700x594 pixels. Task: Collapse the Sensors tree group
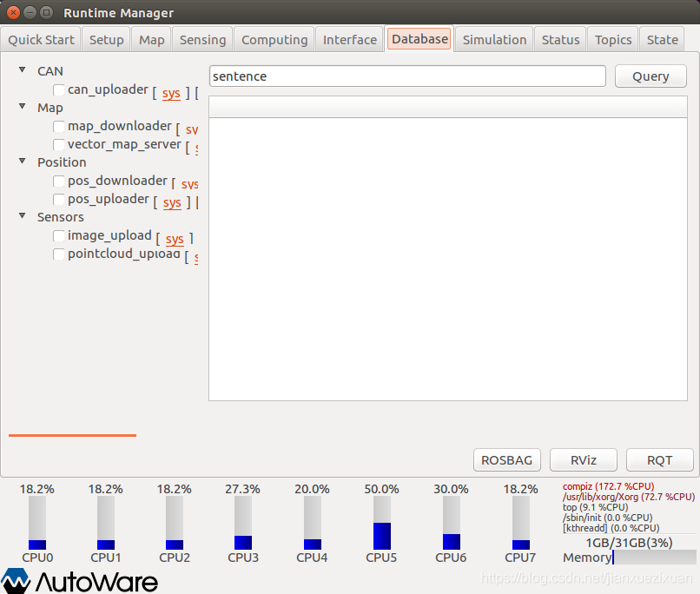tap(23, 217)
